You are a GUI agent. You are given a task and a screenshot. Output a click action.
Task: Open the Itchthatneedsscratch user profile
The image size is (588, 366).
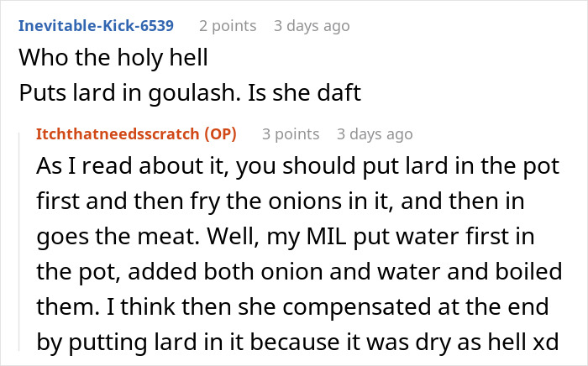pos(118,134)
